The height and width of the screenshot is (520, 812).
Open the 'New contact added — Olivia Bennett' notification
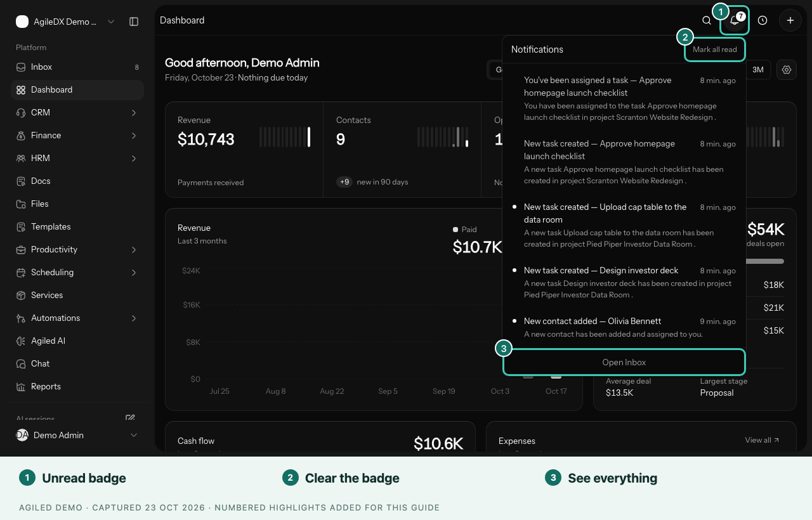(x=624, y=327)
